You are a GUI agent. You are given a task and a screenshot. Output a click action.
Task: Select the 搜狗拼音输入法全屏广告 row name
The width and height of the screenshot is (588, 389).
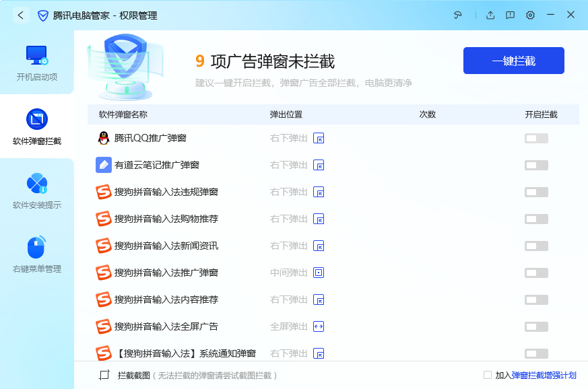point(166,327)
